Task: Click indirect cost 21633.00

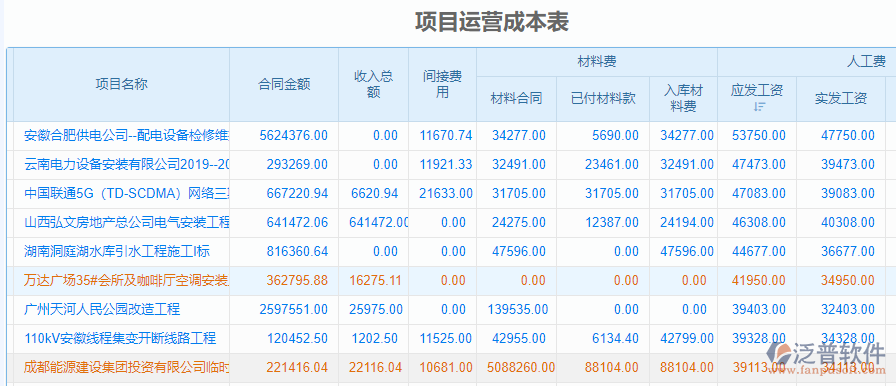Action: tap(446, 194)
